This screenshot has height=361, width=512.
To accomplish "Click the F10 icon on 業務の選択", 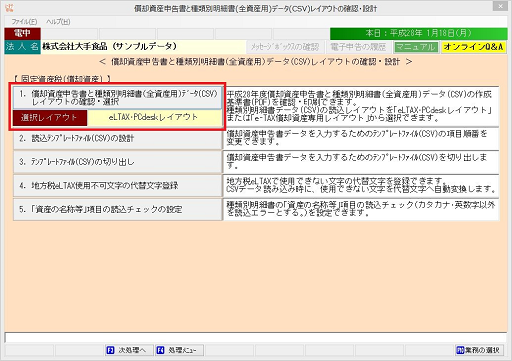I will pos(460,350).
